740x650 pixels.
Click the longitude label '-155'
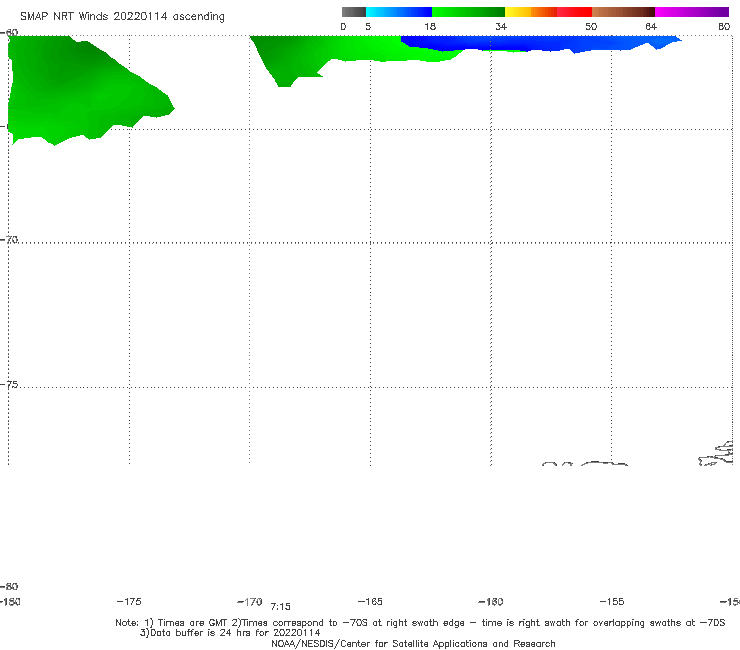(612, 602)
